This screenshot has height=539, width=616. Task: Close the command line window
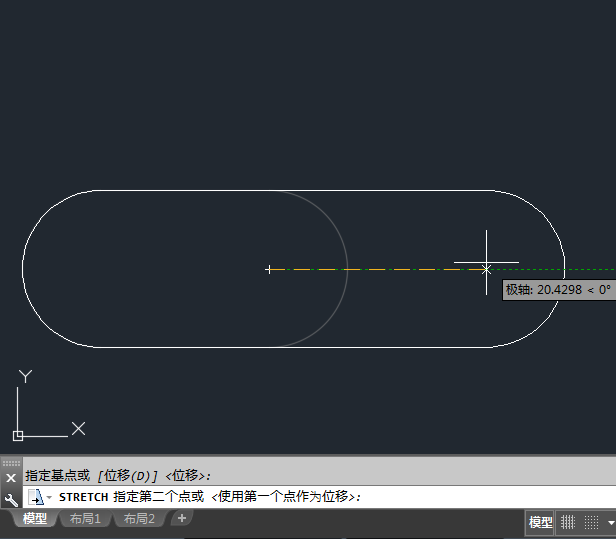point(11,478)
